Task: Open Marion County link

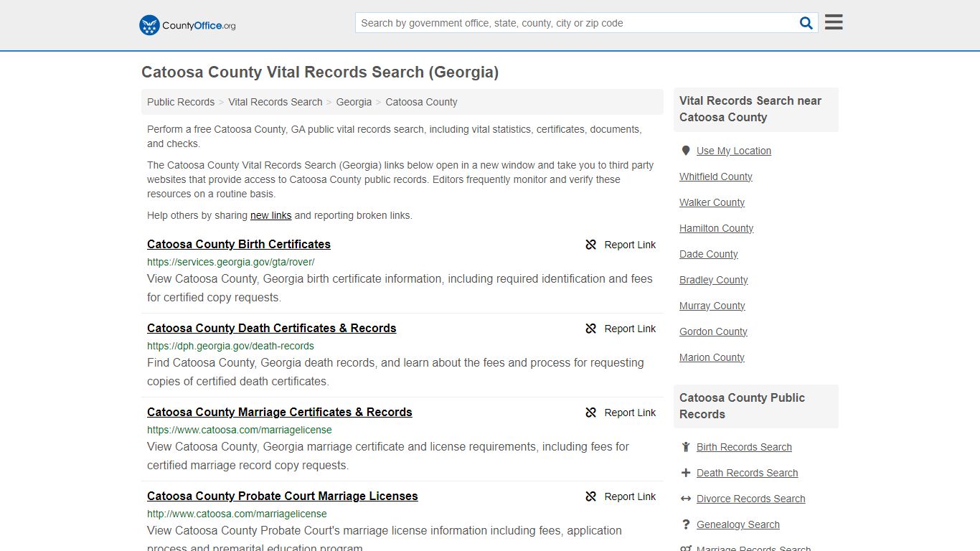Action: pos(712,357)
